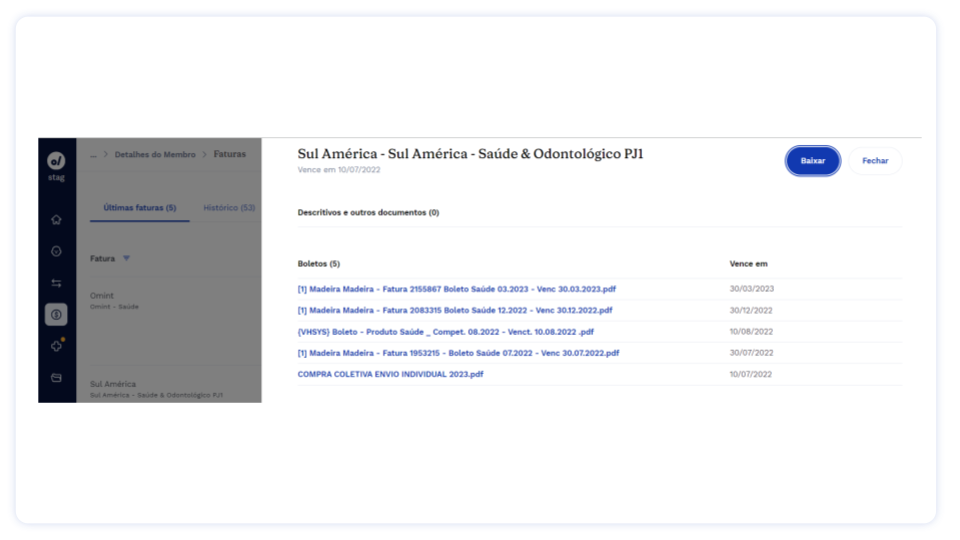This screenshot has width=960, height=540.
Task: Click the Fechar button
Action: click(875, 160)
